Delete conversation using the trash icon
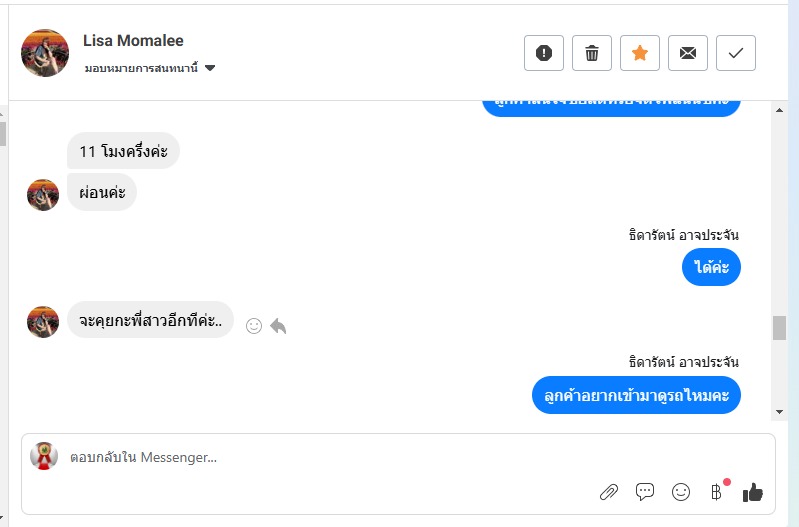The height and width of the screenshot is (527, 799). click(592, 53)
